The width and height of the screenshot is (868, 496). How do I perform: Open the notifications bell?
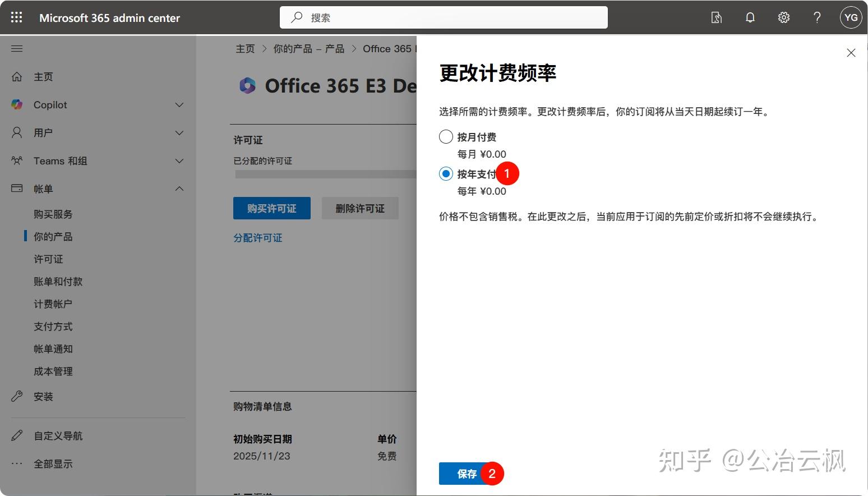coord(750,17)
